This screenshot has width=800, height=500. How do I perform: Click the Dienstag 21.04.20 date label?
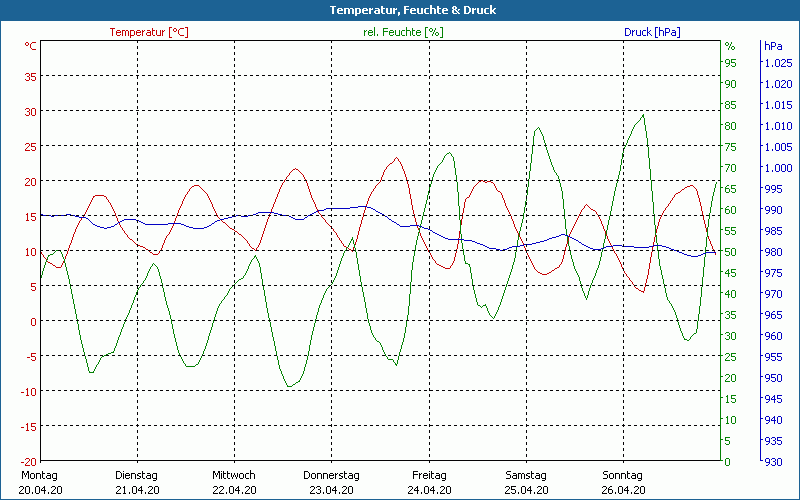click(137, 482)
